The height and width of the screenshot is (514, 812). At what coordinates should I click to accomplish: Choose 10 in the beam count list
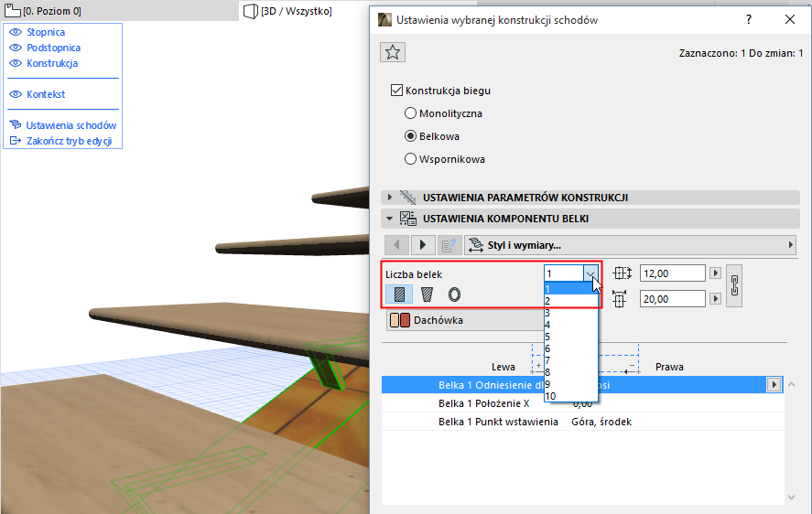click(x=570, y=396)
